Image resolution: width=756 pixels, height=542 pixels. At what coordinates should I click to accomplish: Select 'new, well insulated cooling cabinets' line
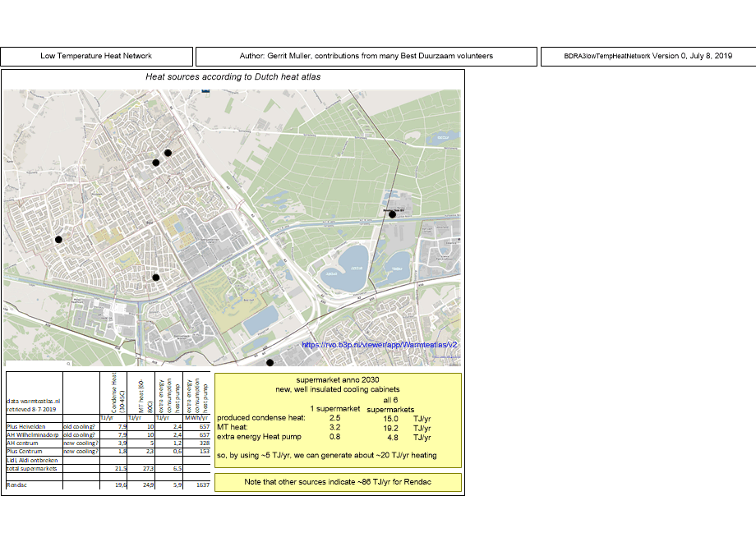(338, 389)
